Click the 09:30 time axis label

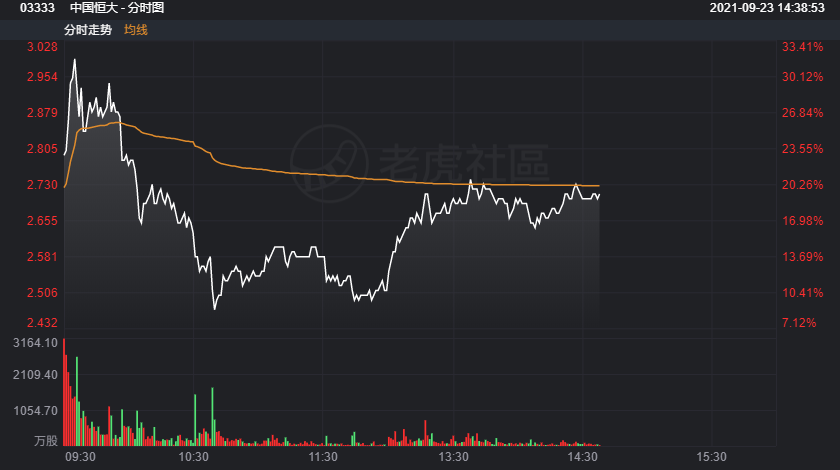tap(80, 457)
